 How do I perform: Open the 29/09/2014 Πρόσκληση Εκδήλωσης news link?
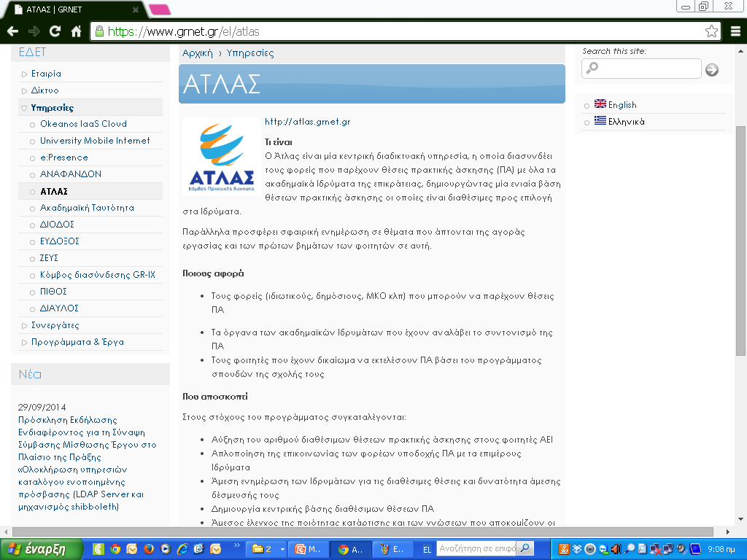88,463
